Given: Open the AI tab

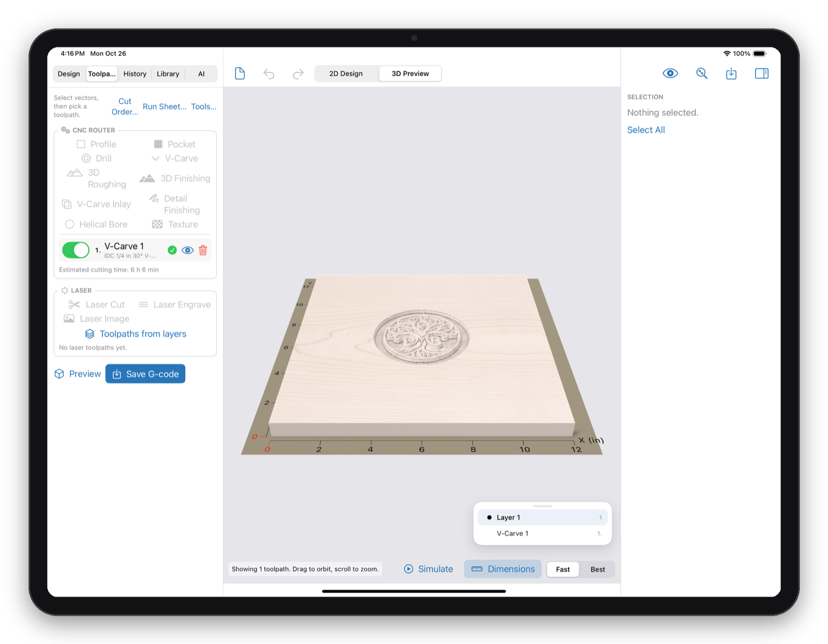Looking at the screenshot, I should point(201,74).
